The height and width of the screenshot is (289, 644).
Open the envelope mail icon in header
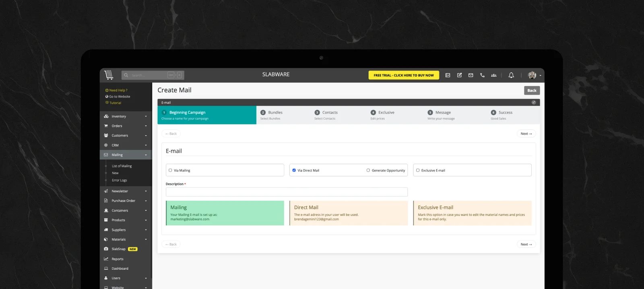coord(471,75)
